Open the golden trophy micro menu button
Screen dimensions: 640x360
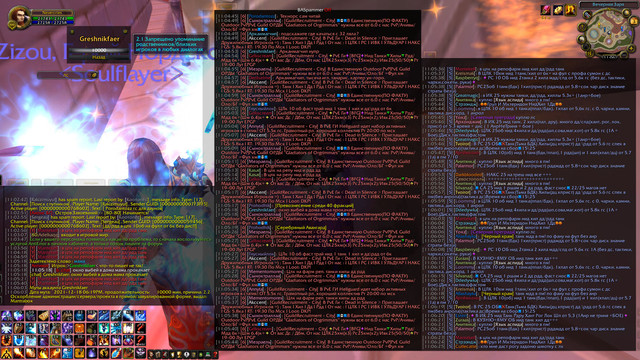[x=179, y=355]
